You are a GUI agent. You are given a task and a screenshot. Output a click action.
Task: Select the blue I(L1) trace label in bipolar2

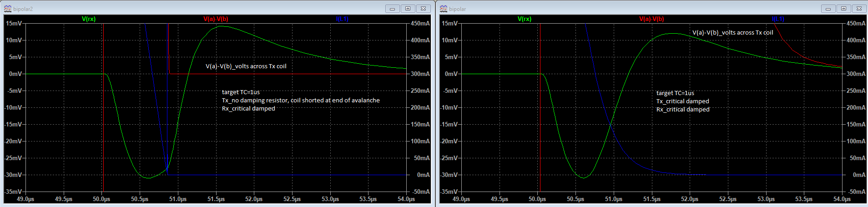342,19
